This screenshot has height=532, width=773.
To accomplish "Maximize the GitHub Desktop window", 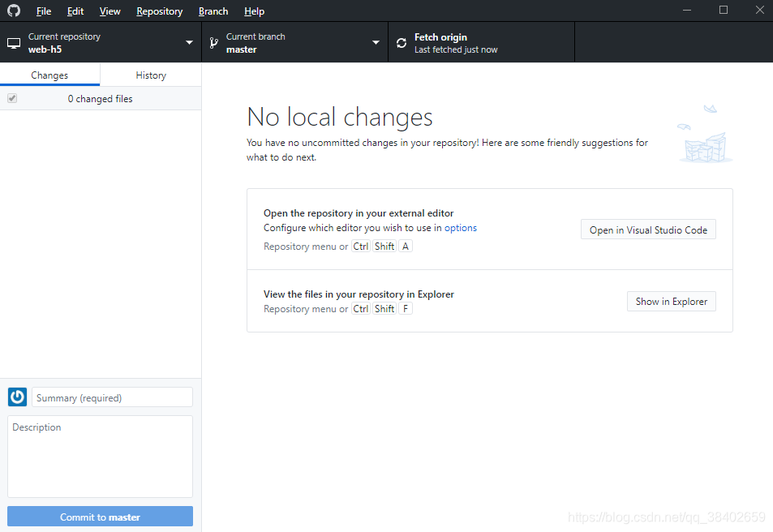I will click(x=724, y=10).
